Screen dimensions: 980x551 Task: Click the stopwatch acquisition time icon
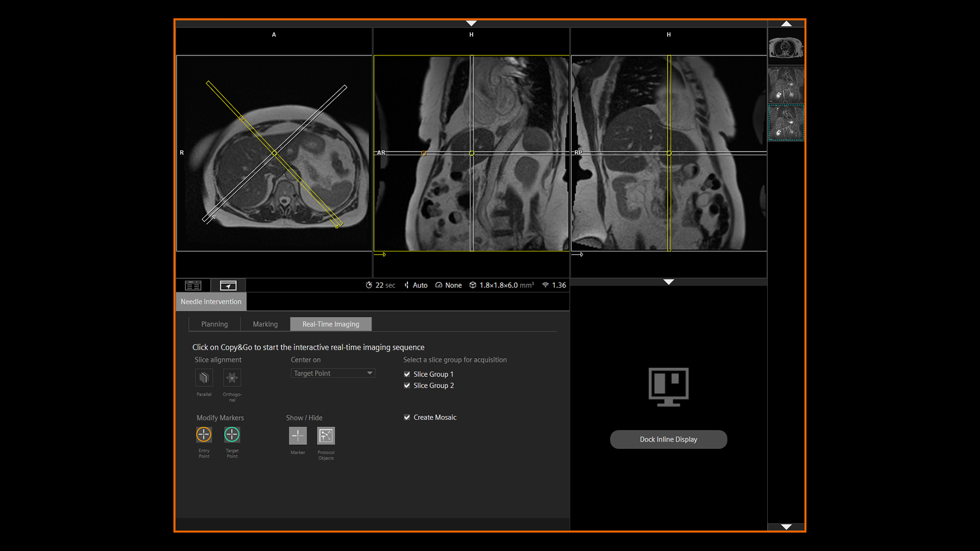[370, 285]
